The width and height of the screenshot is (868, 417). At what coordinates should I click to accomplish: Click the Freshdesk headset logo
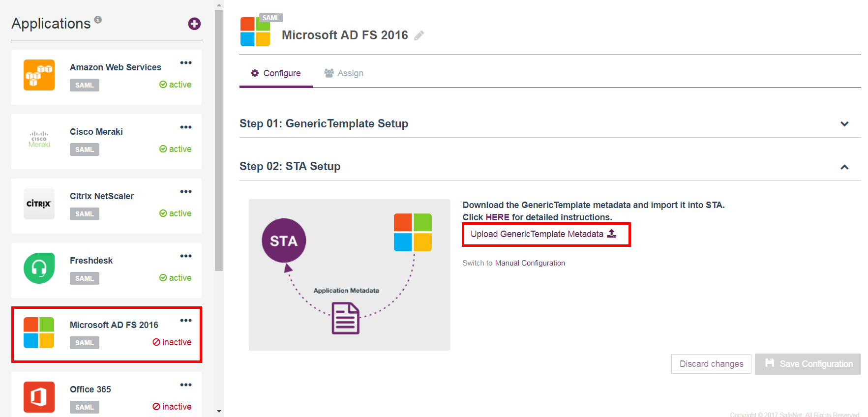tap(39, 268)
